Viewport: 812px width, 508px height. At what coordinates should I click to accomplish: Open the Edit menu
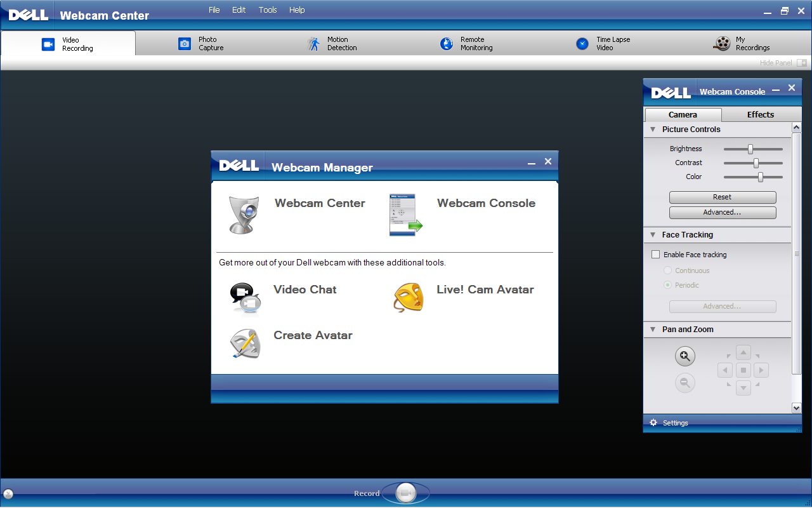pyautogui.click(x=239, y=10)
